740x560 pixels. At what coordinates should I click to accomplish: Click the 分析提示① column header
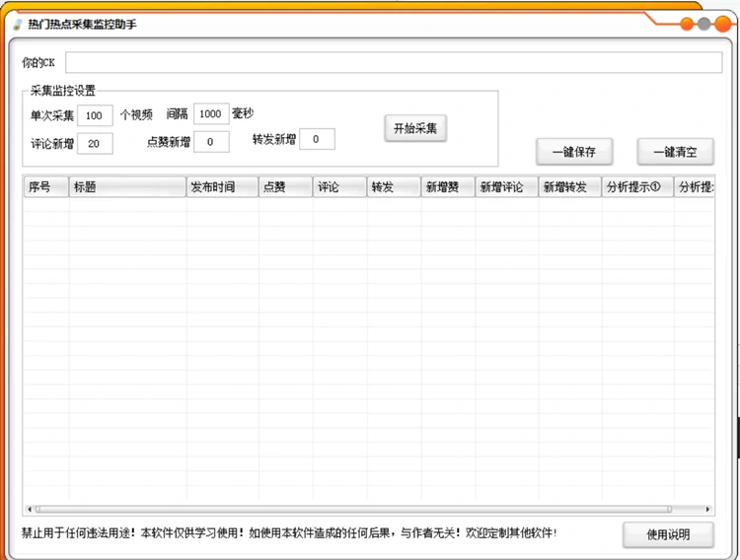click(638, 186)
